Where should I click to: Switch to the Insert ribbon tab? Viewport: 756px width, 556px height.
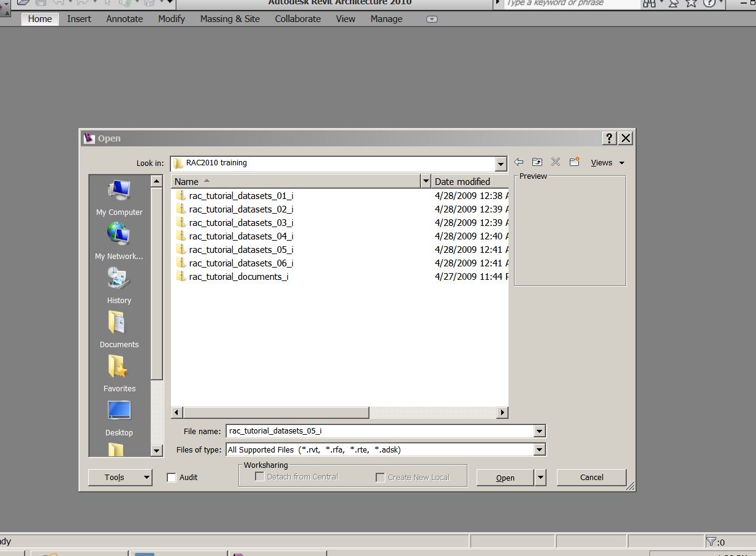(x=79, y=19)
